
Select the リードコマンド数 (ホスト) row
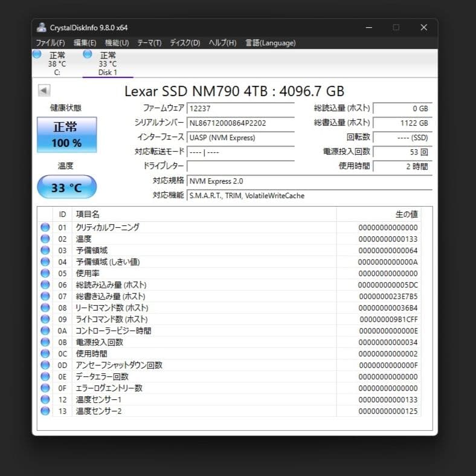[229, 307]
